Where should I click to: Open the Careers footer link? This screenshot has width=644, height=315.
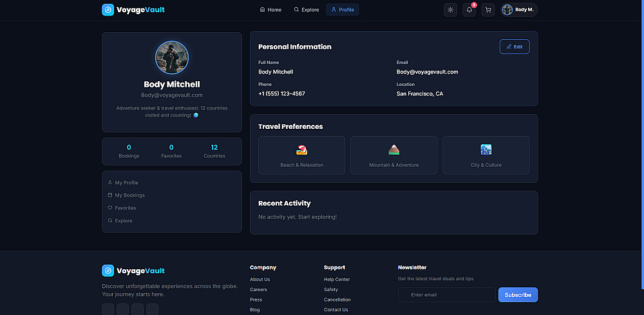tap(258, 289)
